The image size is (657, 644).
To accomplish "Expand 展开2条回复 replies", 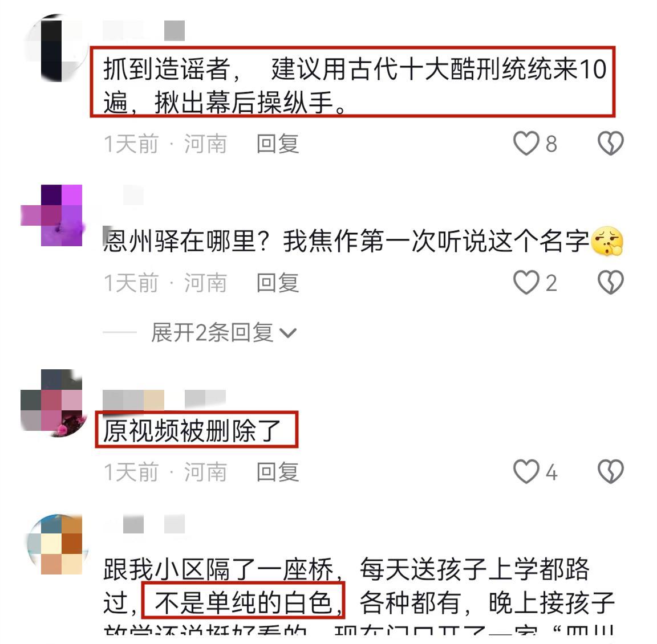I will [x=212, y=333].
